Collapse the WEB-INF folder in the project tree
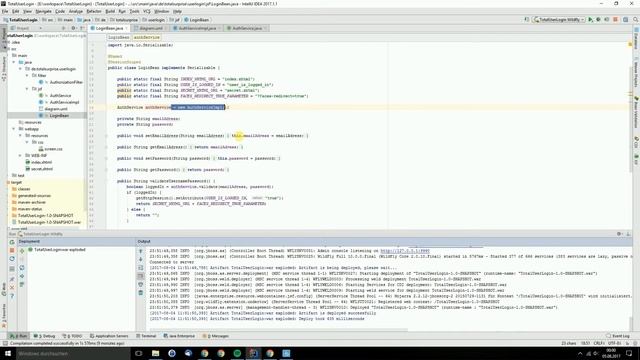Viewport: 640px width, 360px height. [x=21, y=156]
